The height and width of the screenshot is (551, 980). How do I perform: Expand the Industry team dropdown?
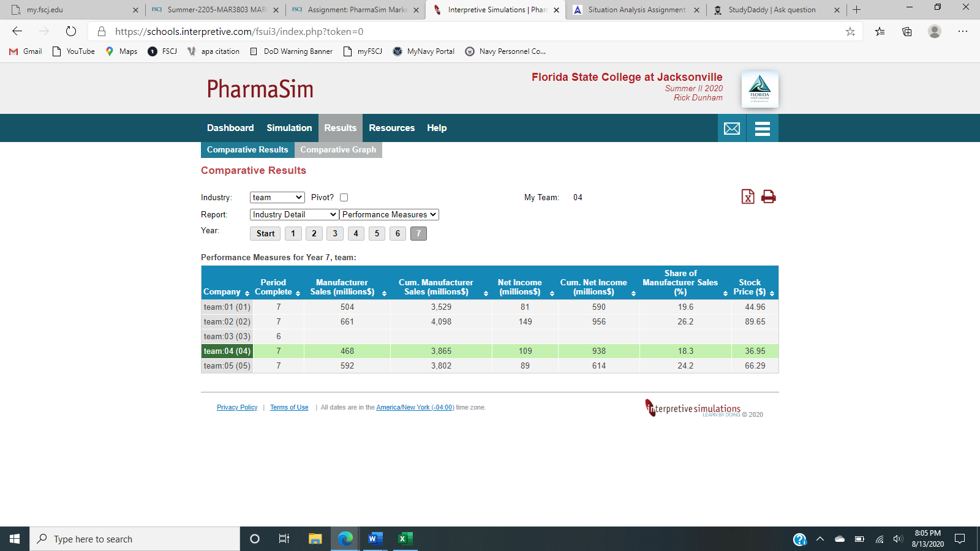pyautogui.click(x=277, y=197)
